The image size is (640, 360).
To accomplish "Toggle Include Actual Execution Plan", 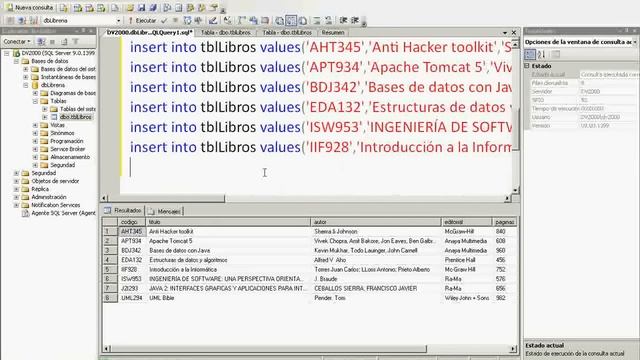I will pos(242,20).
